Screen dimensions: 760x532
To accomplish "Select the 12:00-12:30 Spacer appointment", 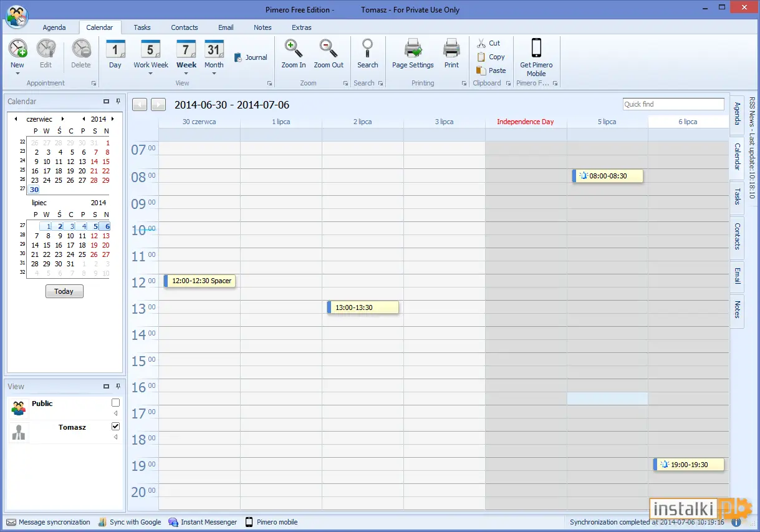I will coord(200,281).
